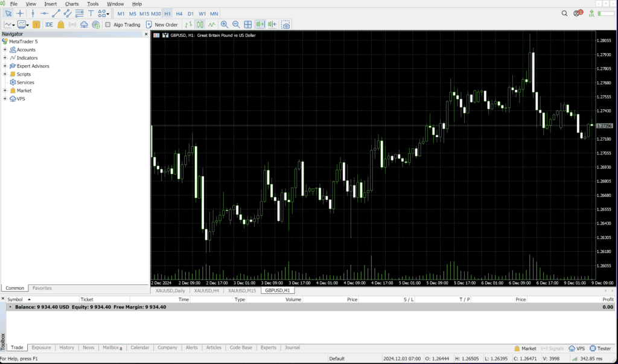Viewport: 618px width, 364px height.
Task: Zoom out on the chart
Action: (236, 25)
